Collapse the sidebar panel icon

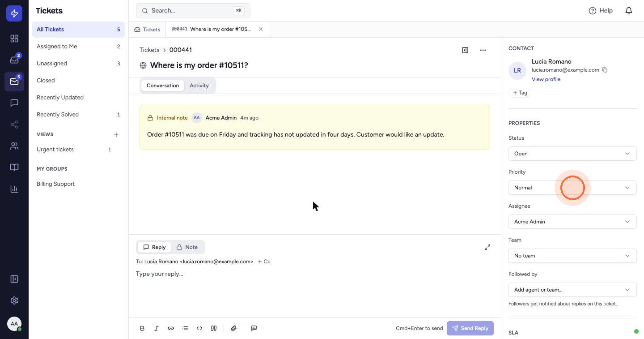[14, 279]
